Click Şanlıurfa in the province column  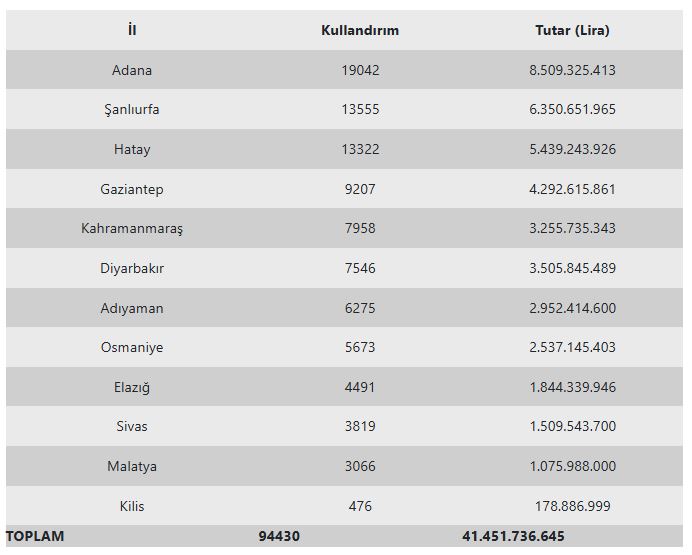[x=132, y=110]
